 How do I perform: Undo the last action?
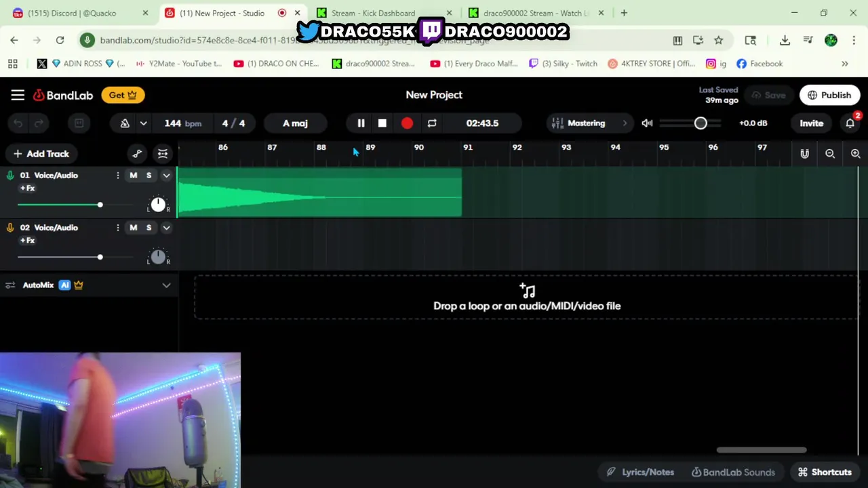(x=18, y=123)
